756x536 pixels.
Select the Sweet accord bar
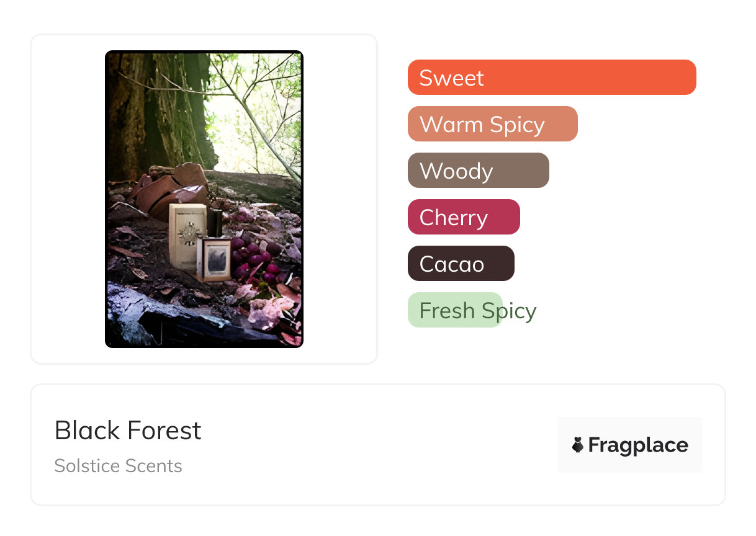point(551,78)
